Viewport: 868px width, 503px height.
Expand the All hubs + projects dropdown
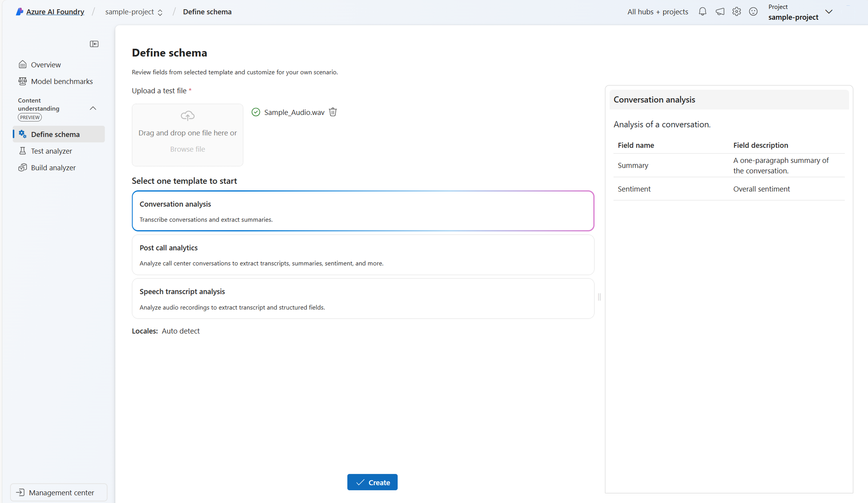click(657, 11)
